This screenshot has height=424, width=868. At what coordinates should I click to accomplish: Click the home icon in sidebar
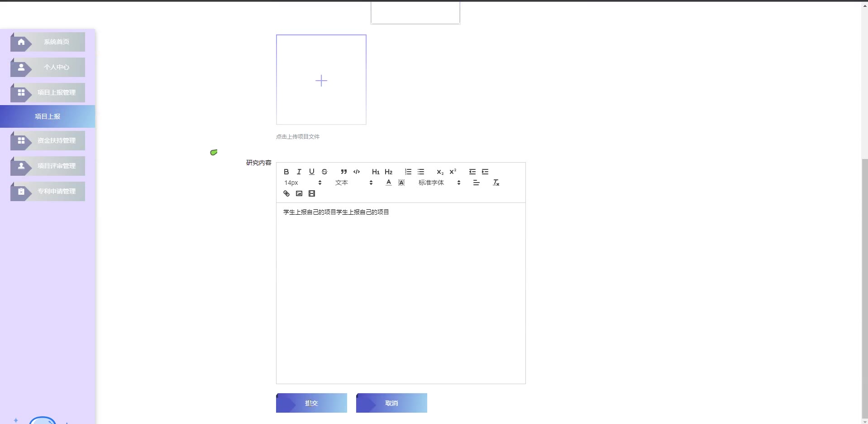tap(21, 42)
